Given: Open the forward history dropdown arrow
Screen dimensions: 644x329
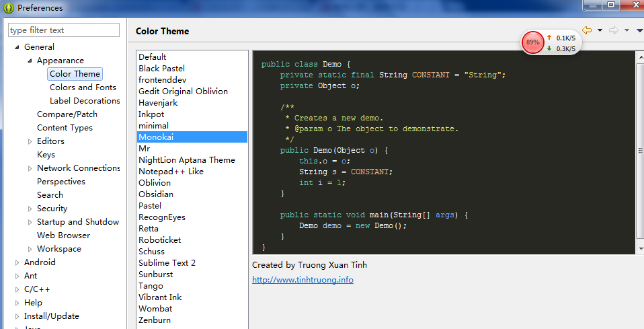Looking at the screenshot, I should (x=627, y=30).
